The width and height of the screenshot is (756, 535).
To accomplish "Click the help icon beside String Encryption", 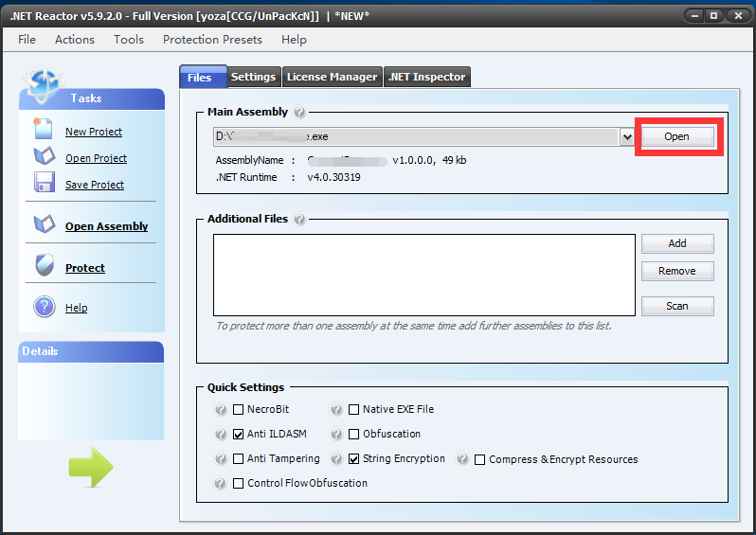I will [336, 458].
